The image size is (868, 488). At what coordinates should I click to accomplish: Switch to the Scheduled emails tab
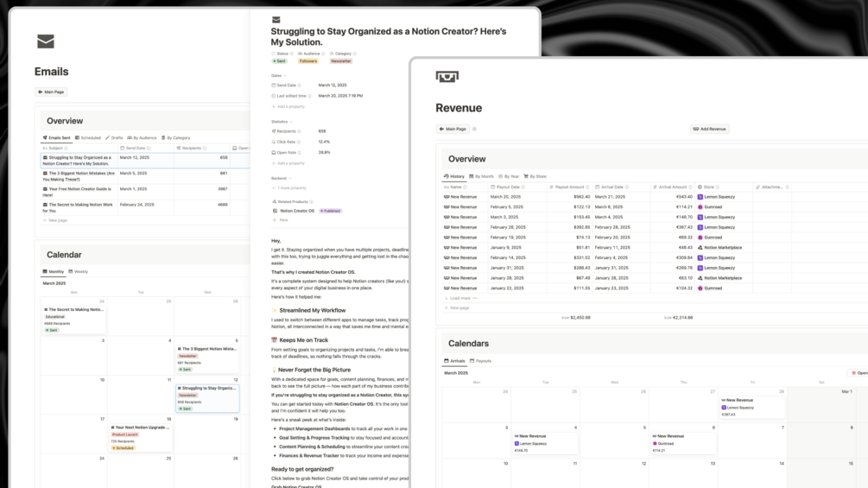point(88,138)
